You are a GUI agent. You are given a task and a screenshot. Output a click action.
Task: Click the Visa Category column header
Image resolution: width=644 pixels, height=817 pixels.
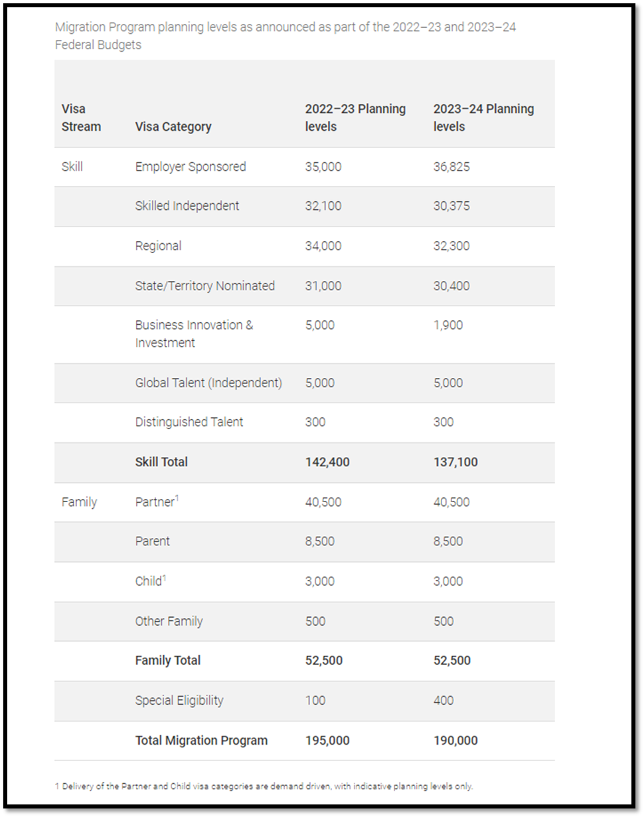coord(173,126)
